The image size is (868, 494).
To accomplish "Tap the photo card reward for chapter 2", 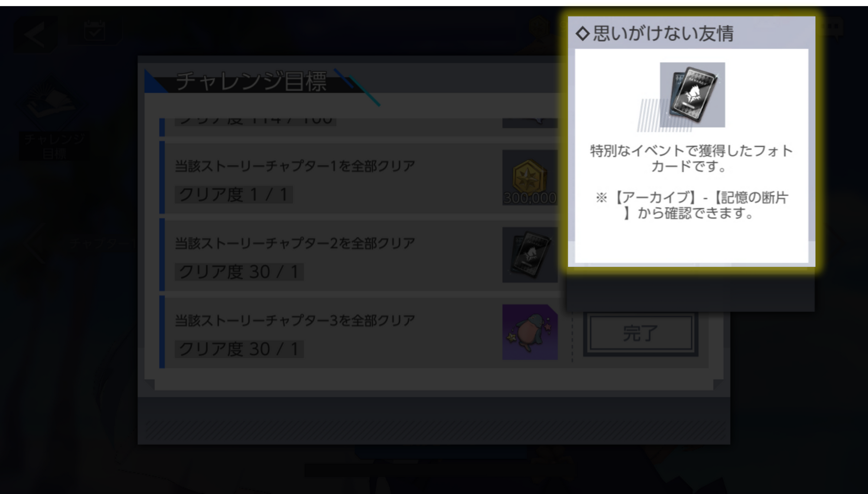I will tap(530, 255).
